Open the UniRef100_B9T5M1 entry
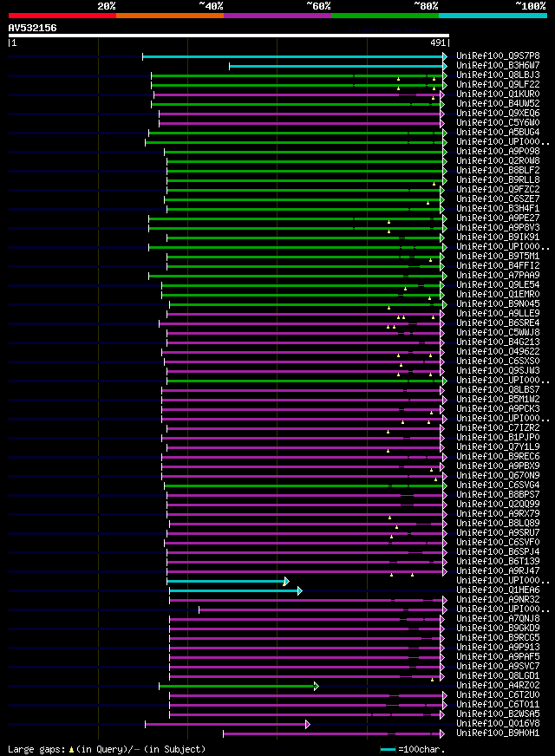The height and width of the screenshot is (756, 555). tap(498, 256)
